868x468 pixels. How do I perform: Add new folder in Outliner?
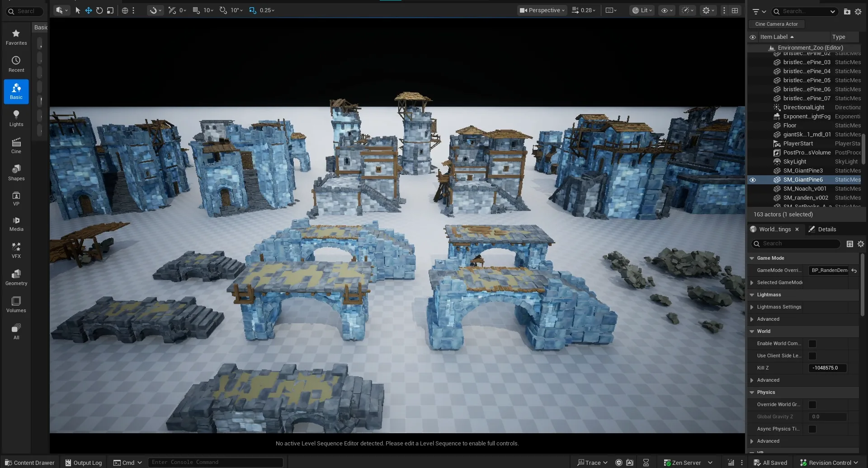[847, 11]
